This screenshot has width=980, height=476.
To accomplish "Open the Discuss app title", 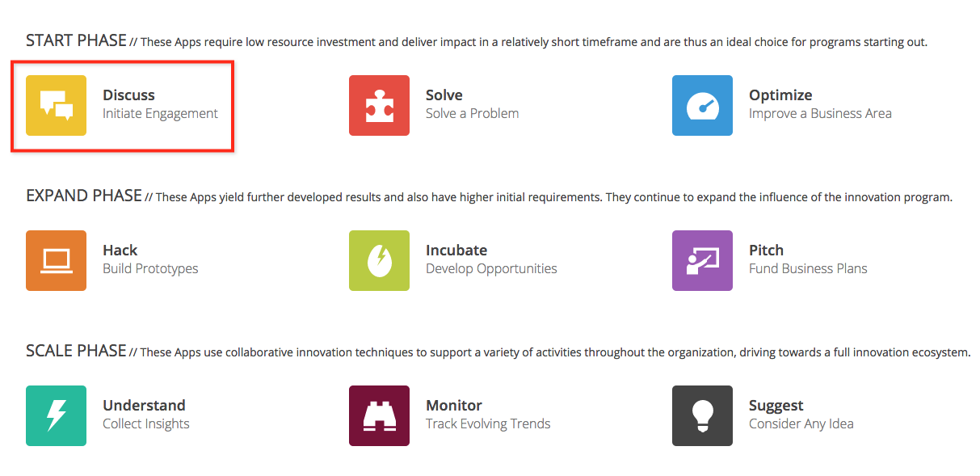I will tap(128, 95).
